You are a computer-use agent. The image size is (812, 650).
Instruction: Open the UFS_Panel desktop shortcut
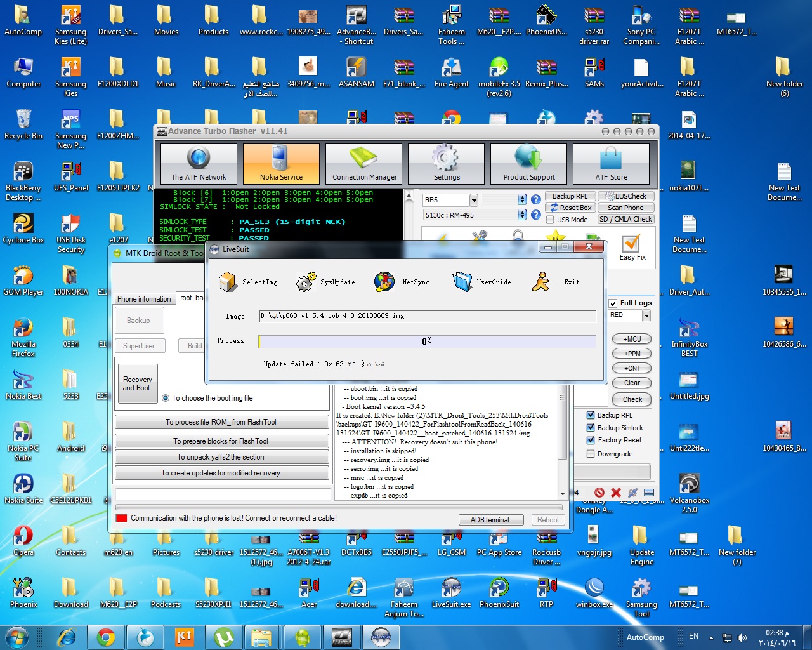point(71,177)
